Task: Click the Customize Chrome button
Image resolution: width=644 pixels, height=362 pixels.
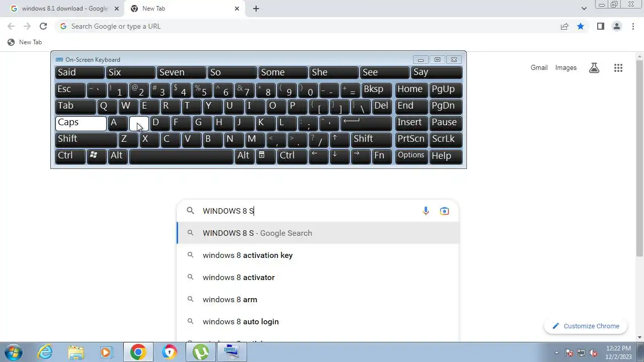Action: click(x=585, y=326)
